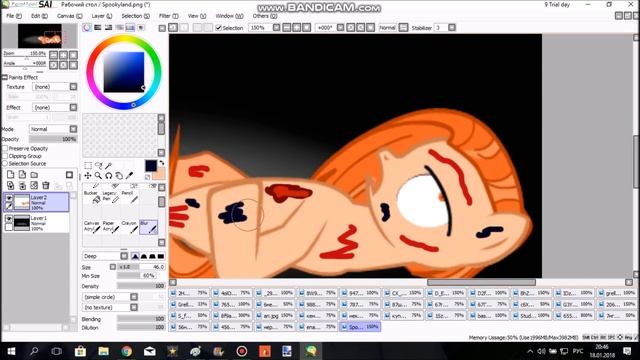Select the rectangular selection tool

tap(88, 165)
